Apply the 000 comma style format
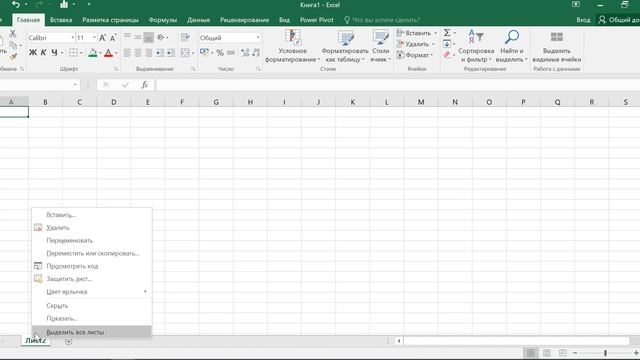This screenshot has height=360, width=640. (x=231, y=53)
